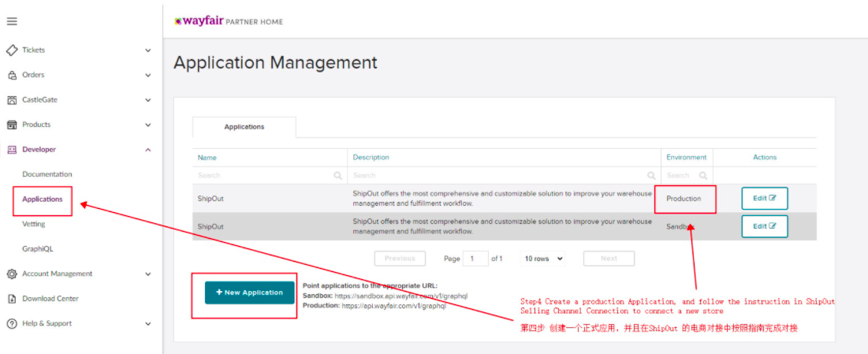Open Documentation under Developer
Viewport: 868px width, 354px height.
coord(47,174)
